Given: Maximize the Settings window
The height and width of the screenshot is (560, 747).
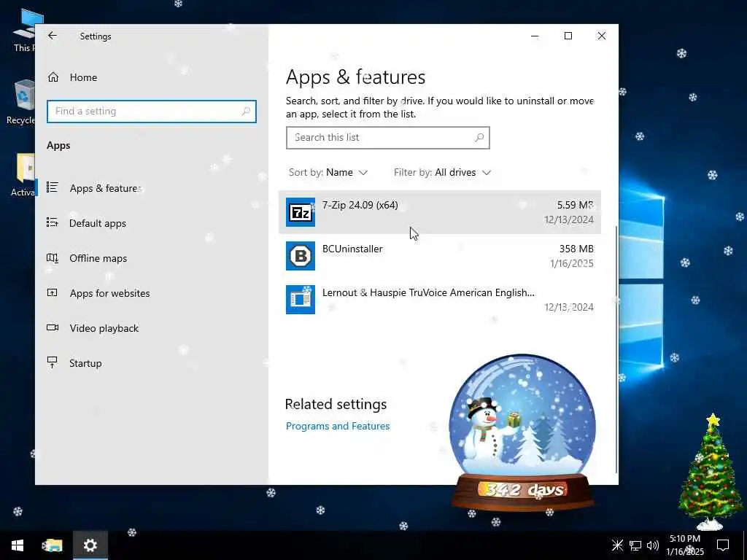Looking at the screenshot, I should (568, 36).
